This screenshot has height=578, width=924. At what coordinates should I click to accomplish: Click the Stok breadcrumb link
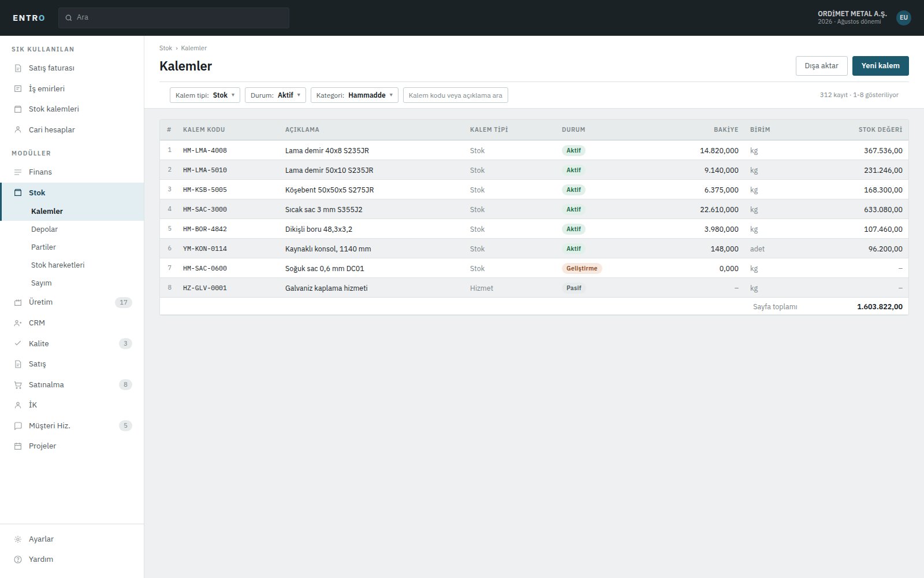[x=166, y=48]
